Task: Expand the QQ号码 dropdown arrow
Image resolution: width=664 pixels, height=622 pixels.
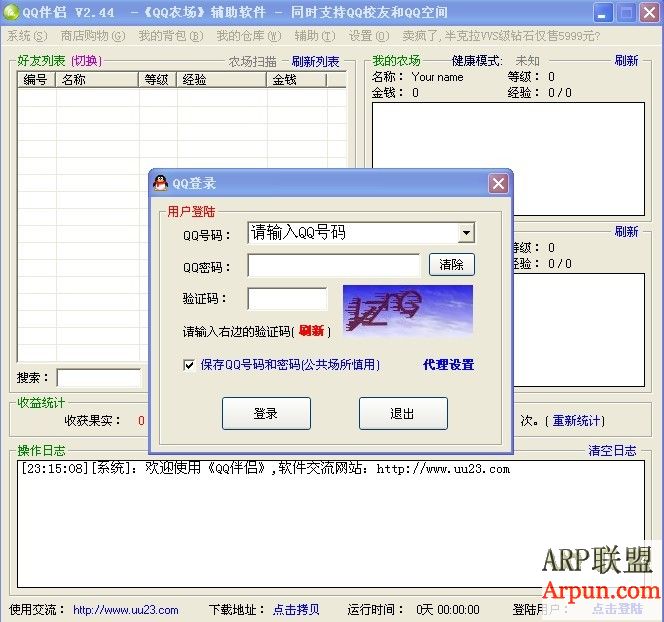Action: 466,232
